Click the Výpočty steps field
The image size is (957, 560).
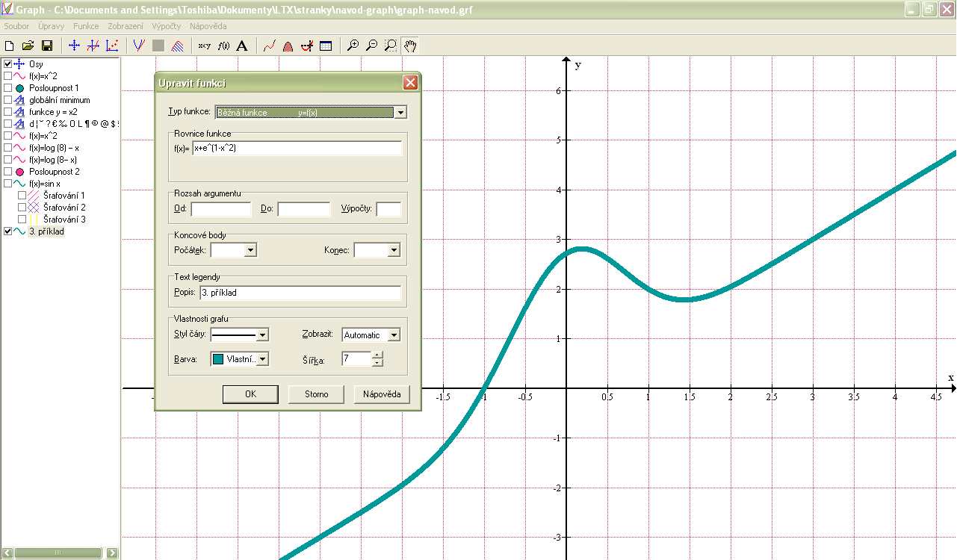point(388,209)
